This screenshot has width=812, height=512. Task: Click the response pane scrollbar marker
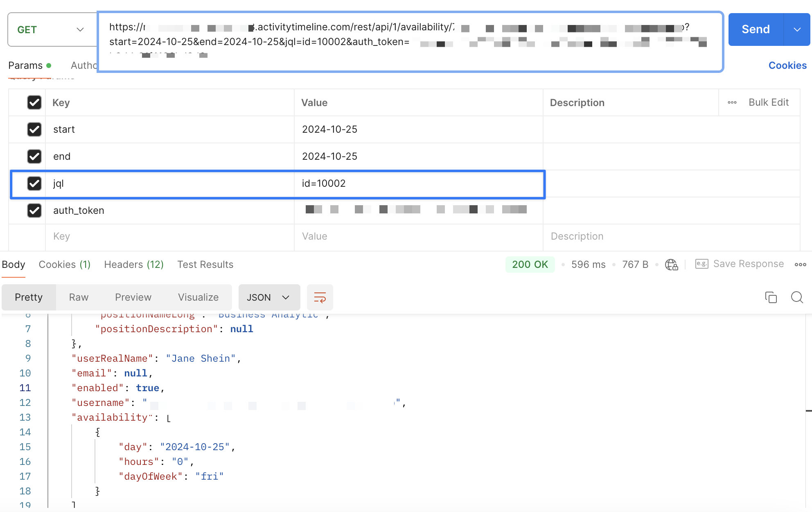pyautogui.click(x=808, y=410)
